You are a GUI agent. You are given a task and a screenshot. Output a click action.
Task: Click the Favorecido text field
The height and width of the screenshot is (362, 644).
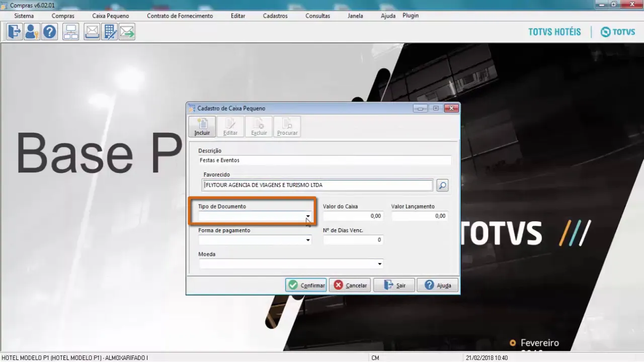[x=318, y=185]
